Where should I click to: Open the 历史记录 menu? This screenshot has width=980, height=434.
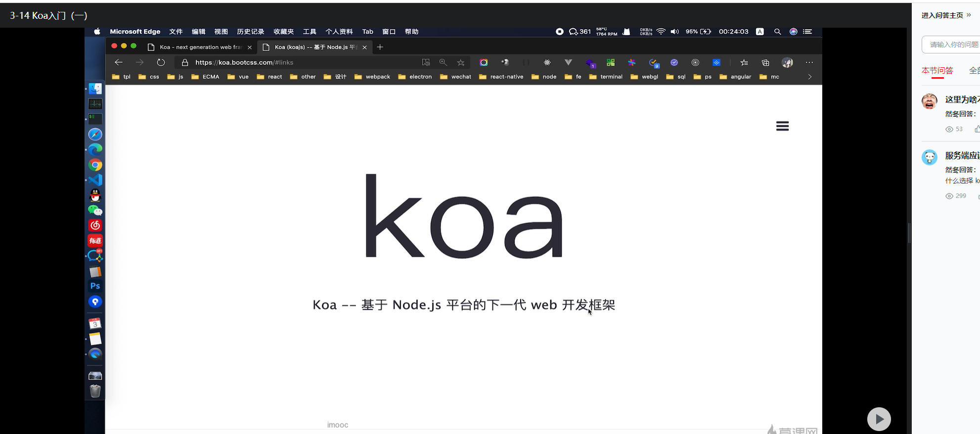pos(250,32)
